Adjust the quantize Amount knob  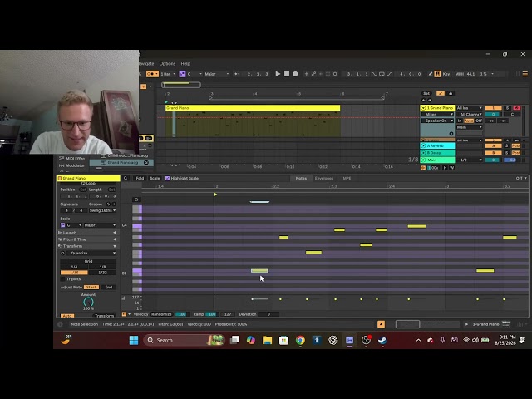[88, 302]
